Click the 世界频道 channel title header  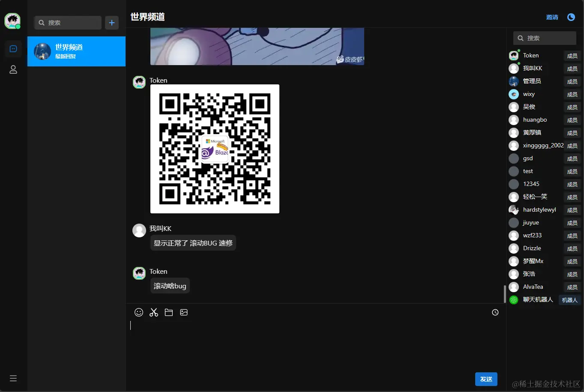tap(147, 17)
